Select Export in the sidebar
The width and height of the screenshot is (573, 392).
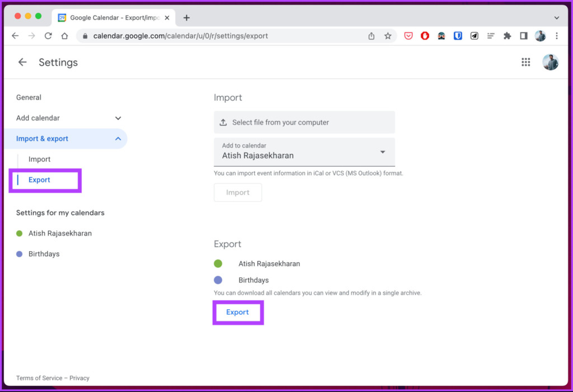click(39, 180)
